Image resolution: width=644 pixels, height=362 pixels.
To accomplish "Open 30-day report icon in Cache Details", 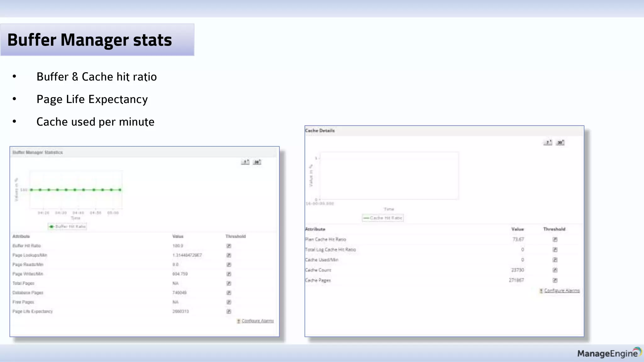I will point(560,142).
